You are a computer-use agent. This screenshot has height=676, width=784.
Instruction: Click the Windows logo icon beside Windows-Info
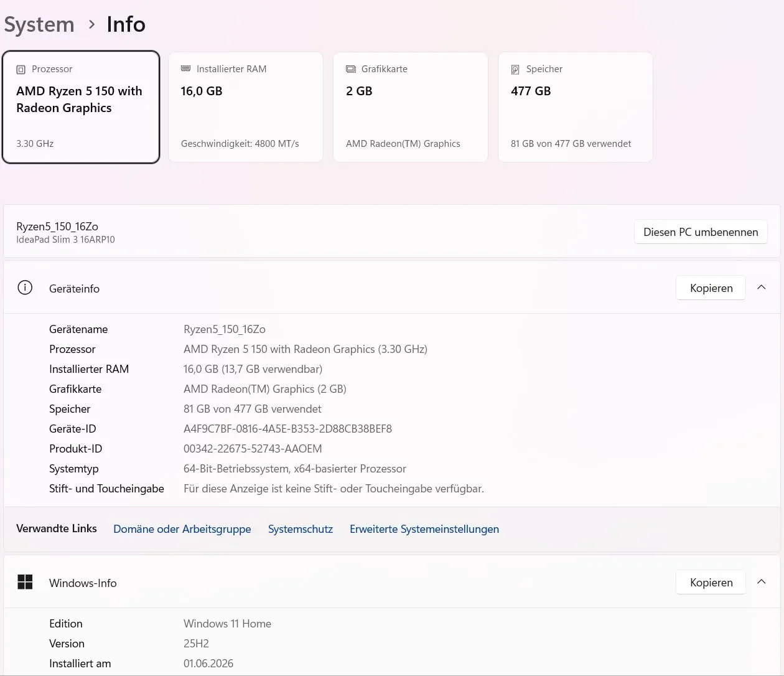(25, 582)
